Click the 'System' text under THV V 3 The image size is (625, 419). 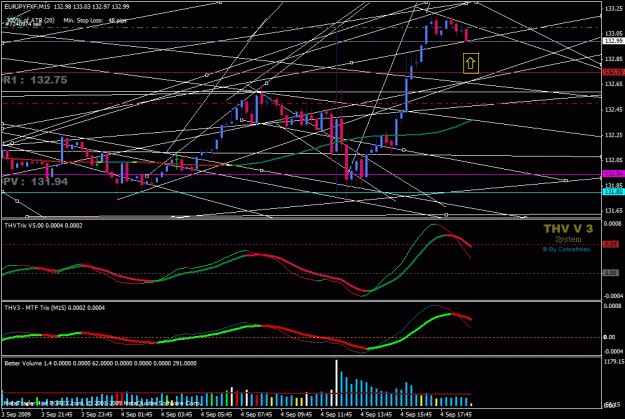pyautogui.click(x=568, y=239)
